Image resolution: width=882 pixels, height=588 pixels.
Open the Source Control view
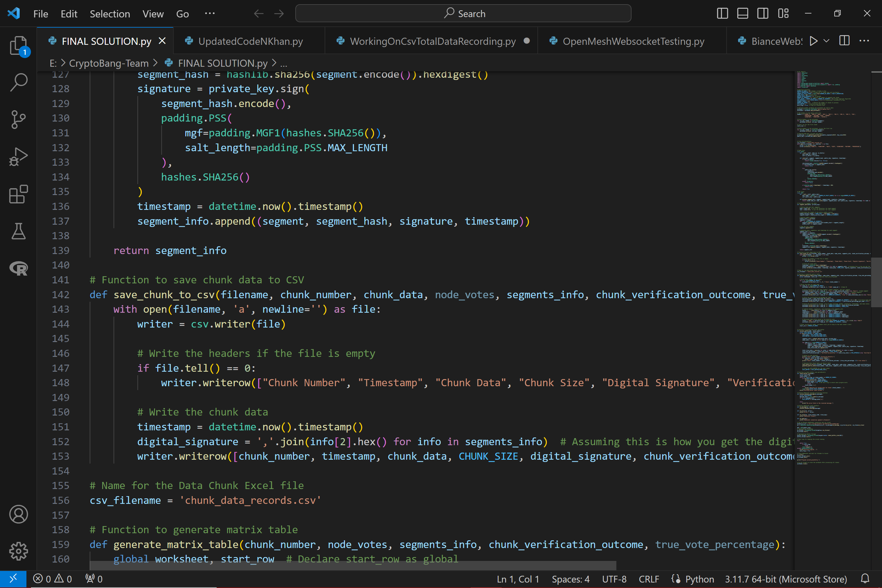click(18, 119)
